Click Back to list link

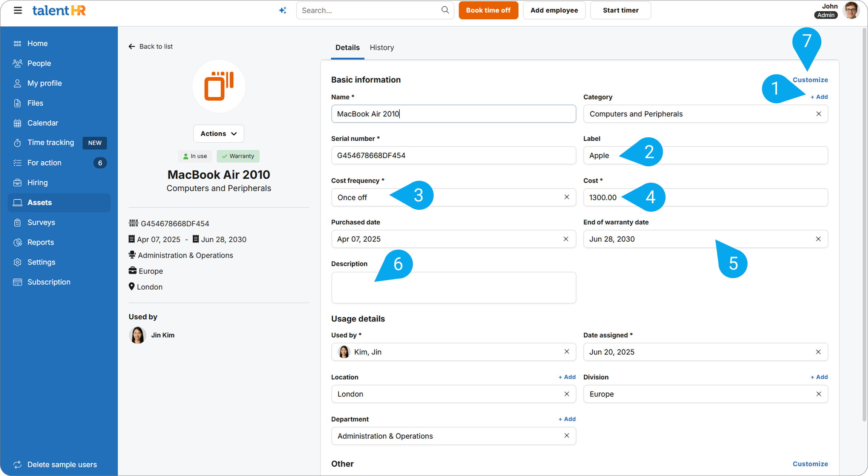click(x=150, y=46)
